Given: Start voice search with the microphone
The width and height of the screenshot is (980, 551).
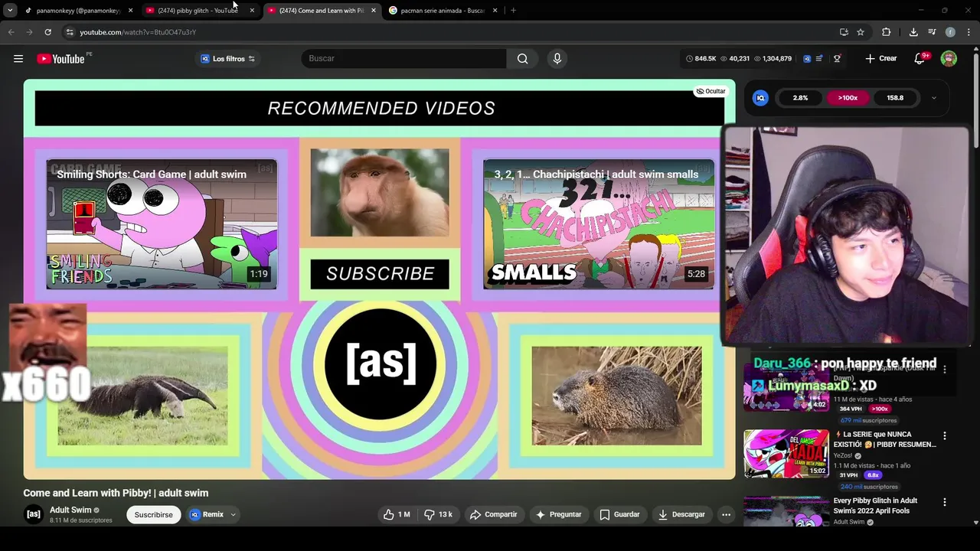Looking at the screenshot, I should pyautogui.click(x=557, y=59).
